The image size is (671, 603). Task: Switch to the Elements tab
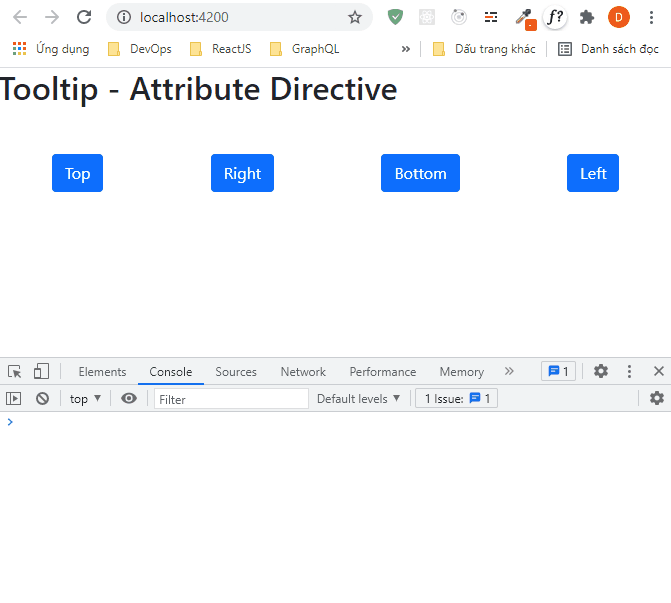pos(102,371)
